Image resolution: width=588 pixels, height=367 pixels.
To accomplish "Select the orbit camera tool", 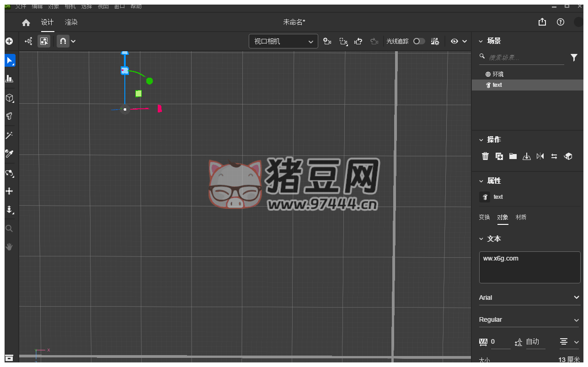I will click(9, 173).
